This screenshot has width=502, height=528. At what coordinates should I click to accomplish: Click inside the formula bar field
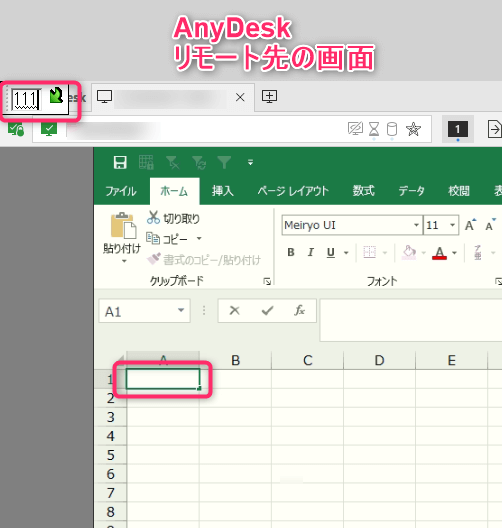[x=411, y=320]
